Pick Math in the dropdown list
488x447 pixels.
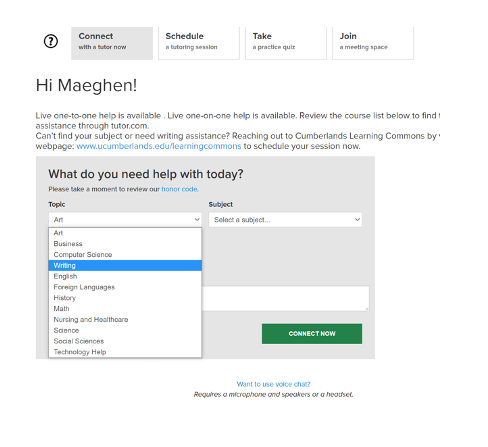(x=125, y=309)
